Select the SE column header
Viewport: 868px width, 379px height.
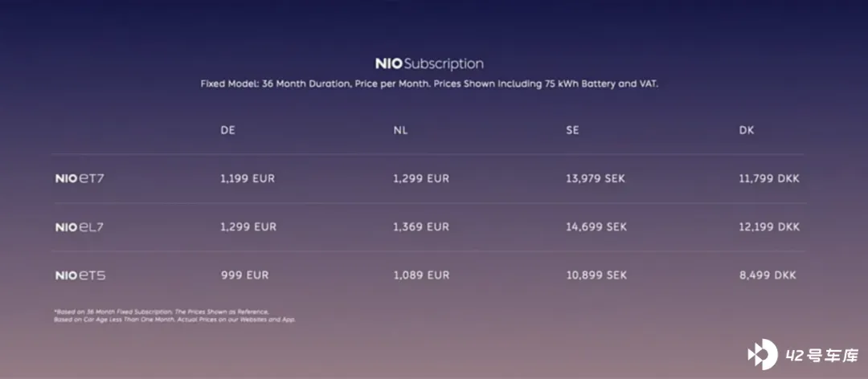[572, 131]
